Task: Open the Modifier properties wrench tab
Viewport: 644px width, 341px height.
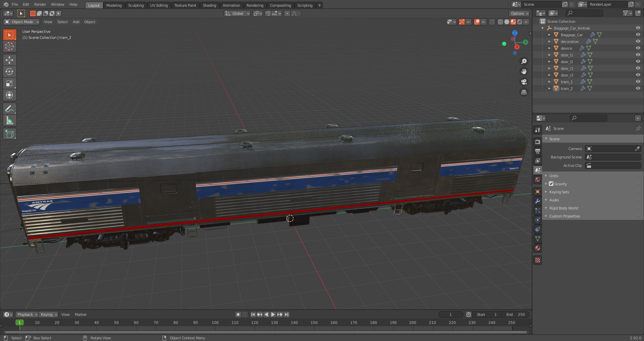Action: pyautogui.click(x=538, y=201)
